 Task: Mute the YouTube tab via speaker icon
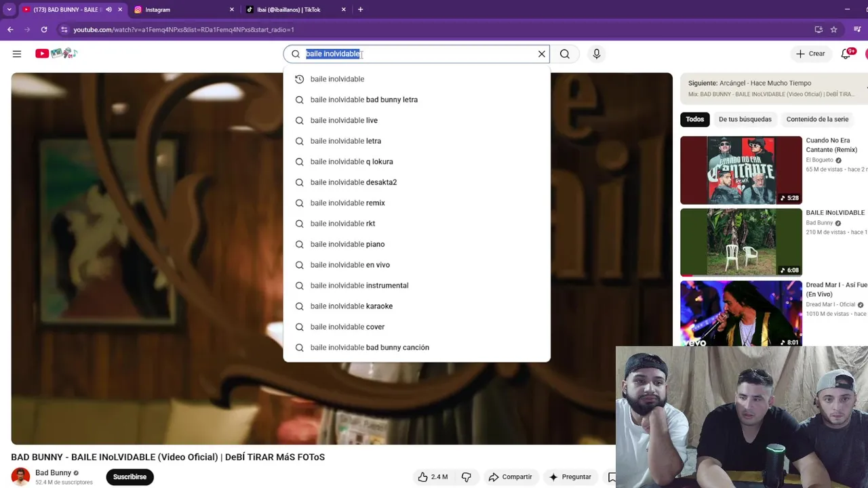coord(108,9)
